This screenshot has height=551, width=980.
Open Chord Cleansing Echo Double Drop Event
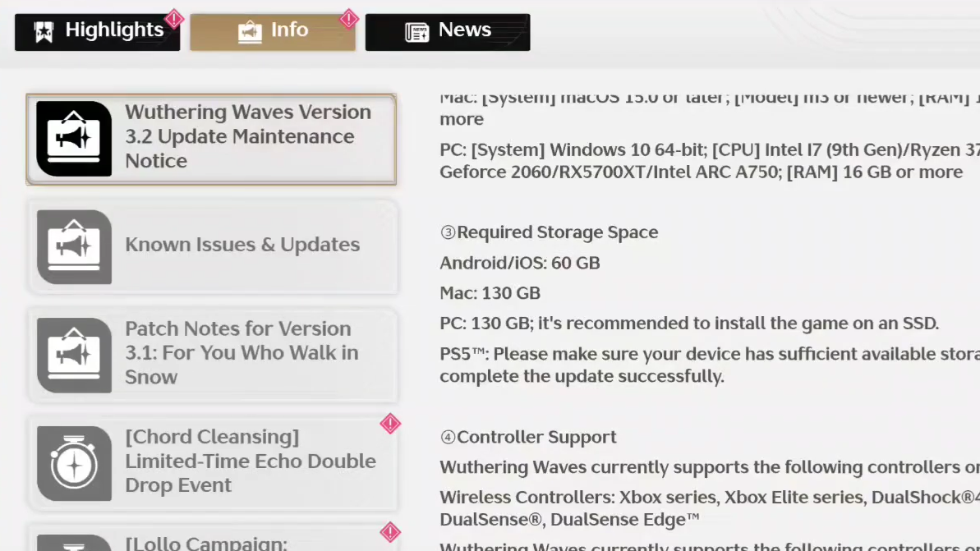[x=250, y=461]
